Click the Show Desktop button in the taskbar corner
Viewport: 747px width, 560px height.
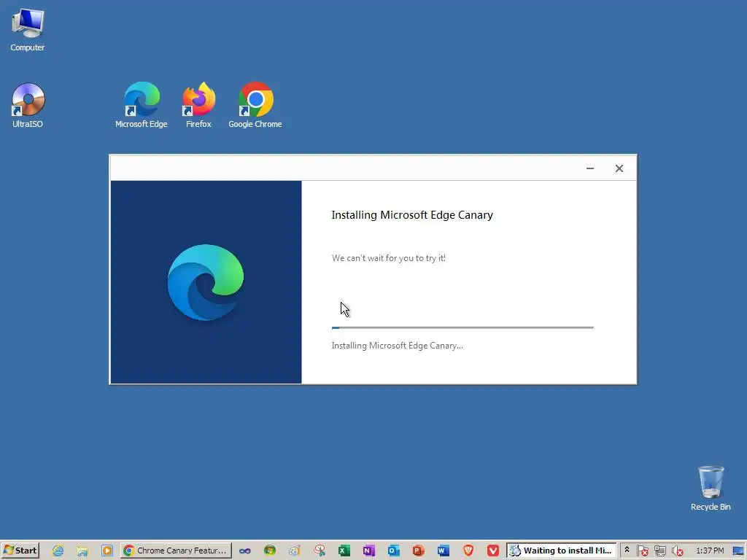pos(740,551)
